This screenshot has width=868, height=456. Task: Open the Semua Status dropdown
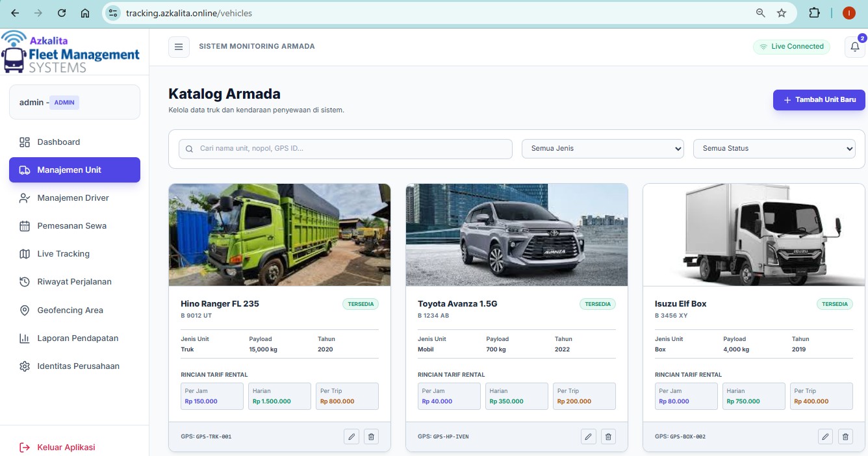(774, 149)
